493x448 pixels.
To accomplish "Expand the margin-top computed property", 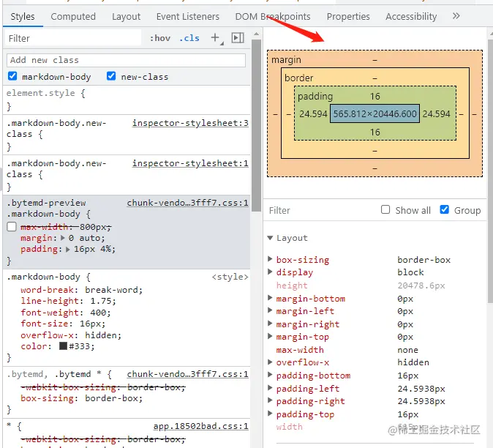I will (x=270, y=336).
